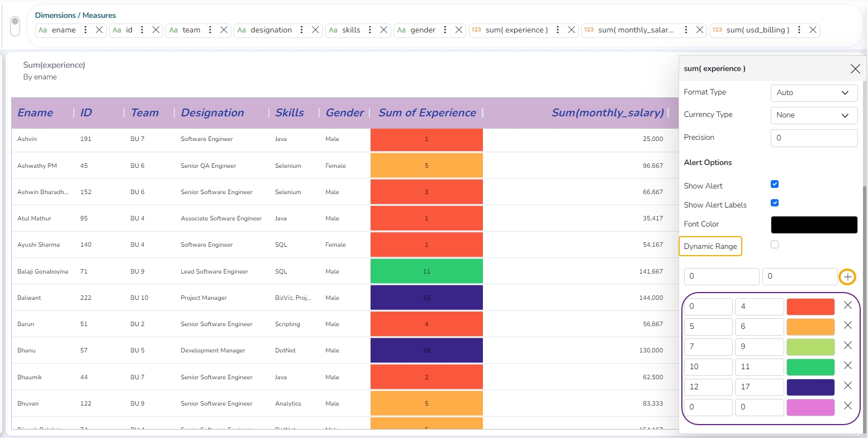This screenshot has height=438, width=868.
Task: Select the sum( monthly_salary ) measure chip
Action: tap(636, 30)
